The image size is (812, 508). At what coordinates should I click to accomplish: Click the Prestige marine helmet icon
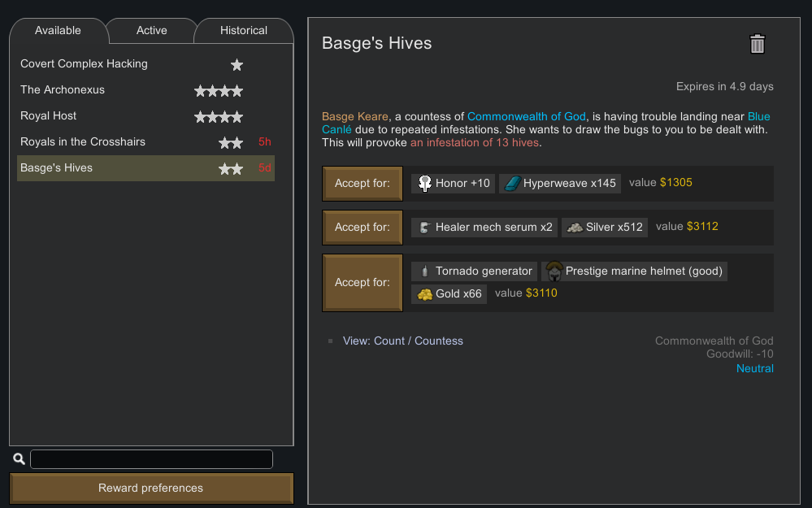(x=554, y=271)
